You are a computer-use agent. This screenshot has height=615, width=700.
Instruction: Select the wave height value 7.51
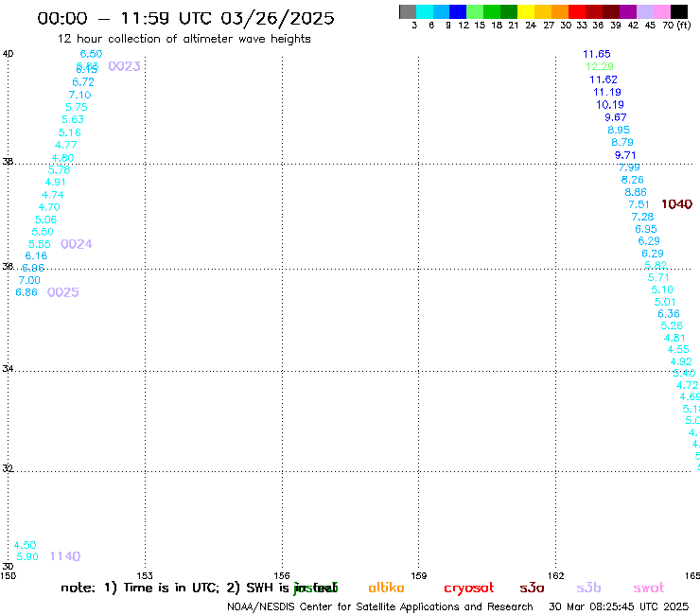(x=639, y=204)
